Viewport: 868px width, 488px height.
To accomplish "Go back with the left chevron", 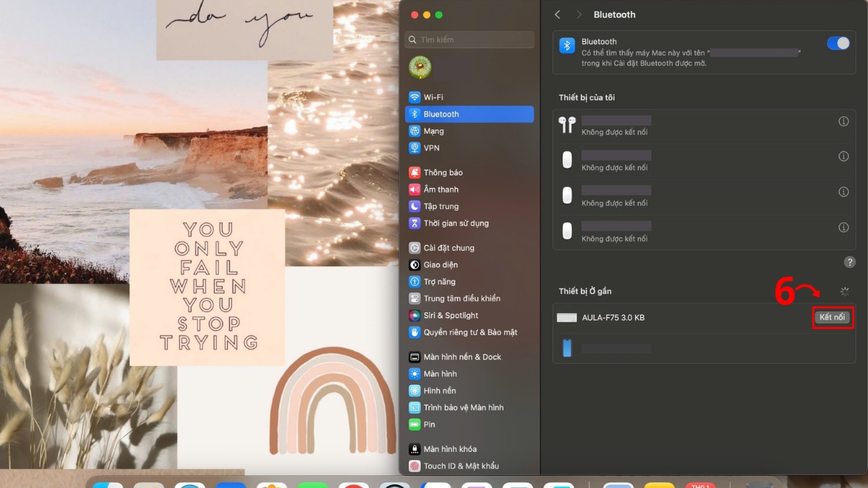I will point(558,14).
